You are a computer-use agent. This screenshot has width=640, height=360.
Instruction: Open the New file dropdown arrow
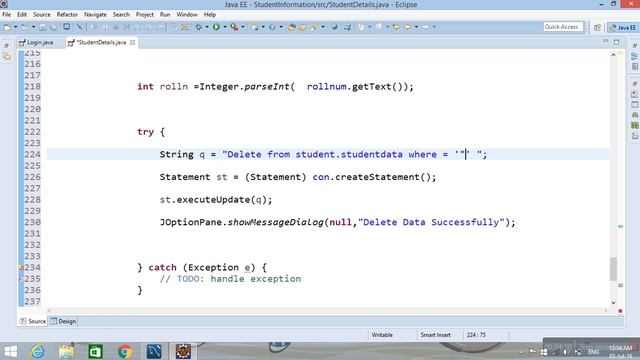(16, 27)
